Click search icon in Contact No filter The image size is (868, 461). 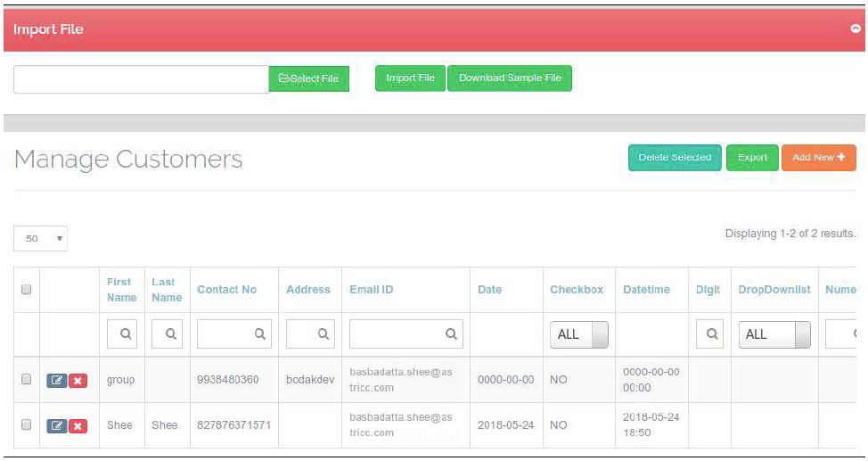tap(260, 334)
